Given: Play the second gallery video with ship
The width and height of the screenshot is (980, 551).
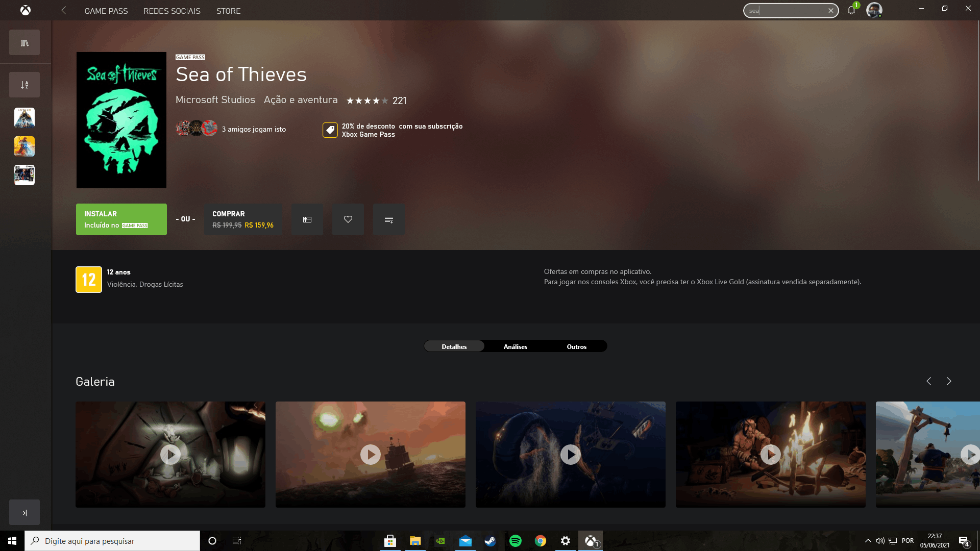Looking at the screenshot, I should 371,454.
